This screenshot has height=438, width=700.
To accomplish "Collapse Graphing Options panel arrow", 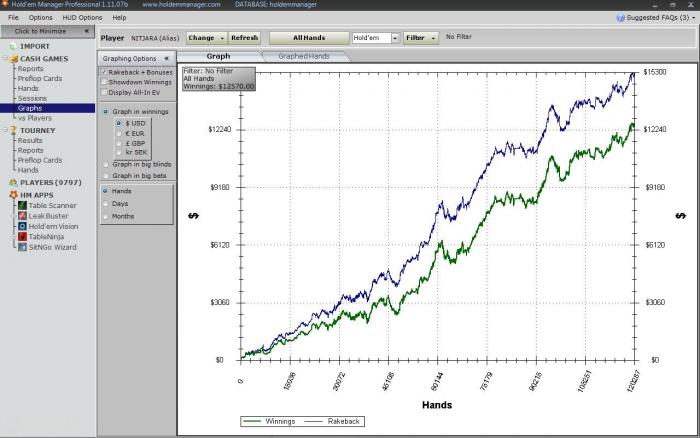I will (166, 58).
